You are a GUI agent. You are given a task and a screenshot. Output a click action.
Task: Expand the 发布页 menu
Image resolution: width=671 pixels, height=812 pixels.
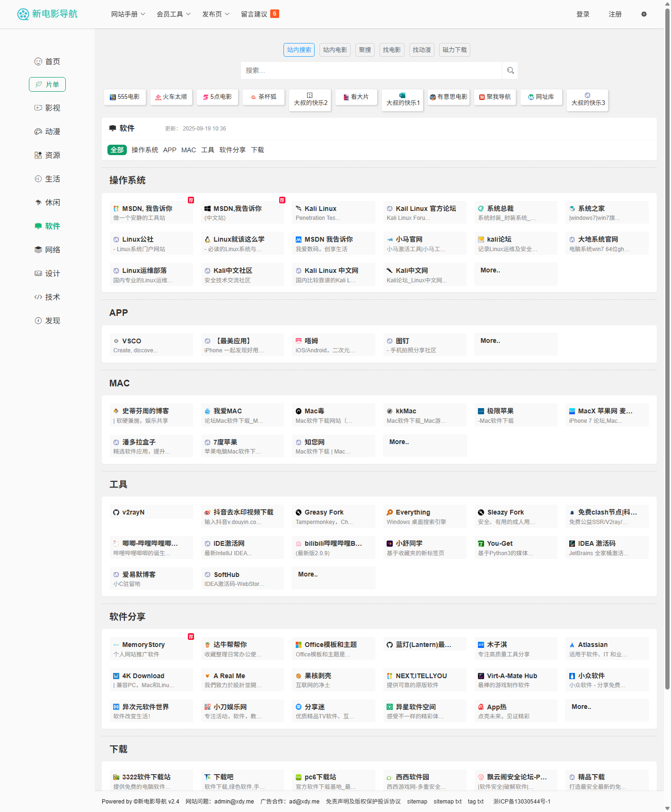point(215,14)
